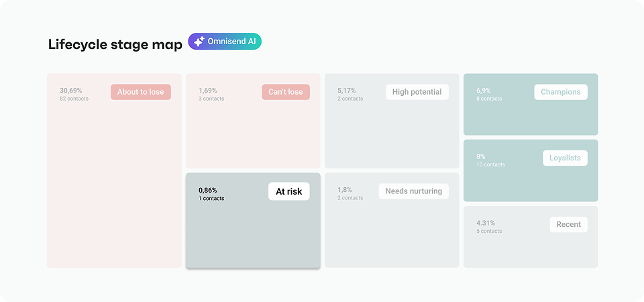Click the 5 contacts text under Recent
Image resolution: width=644 pixels, height=302 pixels.
click(489, 232)
